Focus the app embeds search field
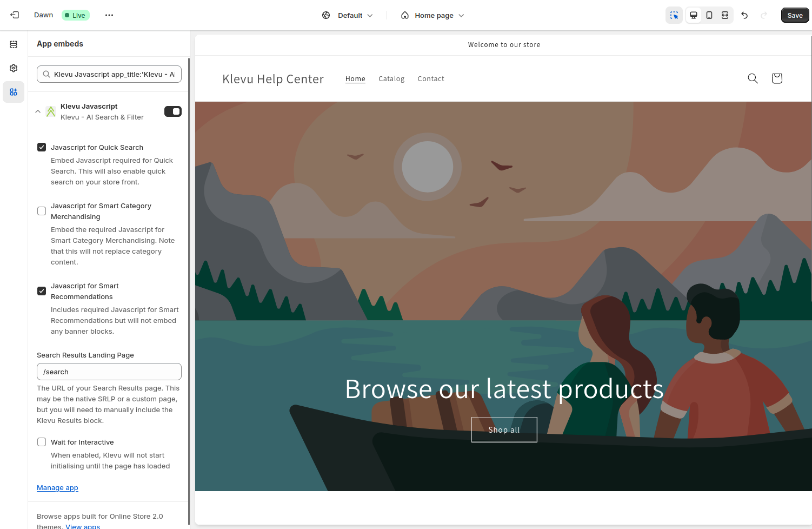Screen dimensions: 812x529 [x=109, y=75]
